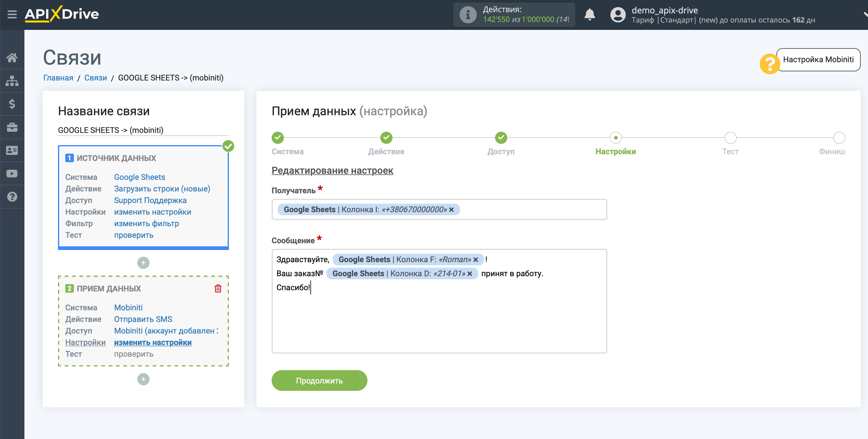This screenshot has height=439, width=868.
Task: Open the home sidebar icon
Action: 12,58
